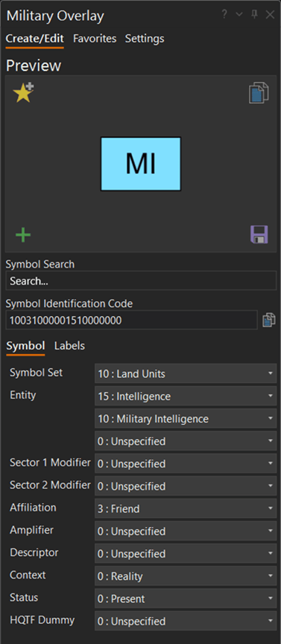Viewport: 281px width, 644px height.
Task: Click the Context label
Action: (x=28, y=575)
